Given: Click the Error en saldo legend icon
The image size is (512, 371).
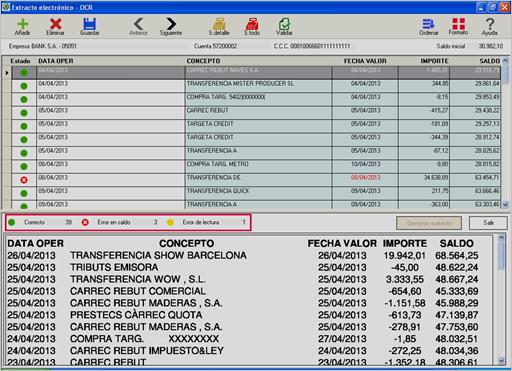Looking at the screenshot, I should [x=85, y=222].
